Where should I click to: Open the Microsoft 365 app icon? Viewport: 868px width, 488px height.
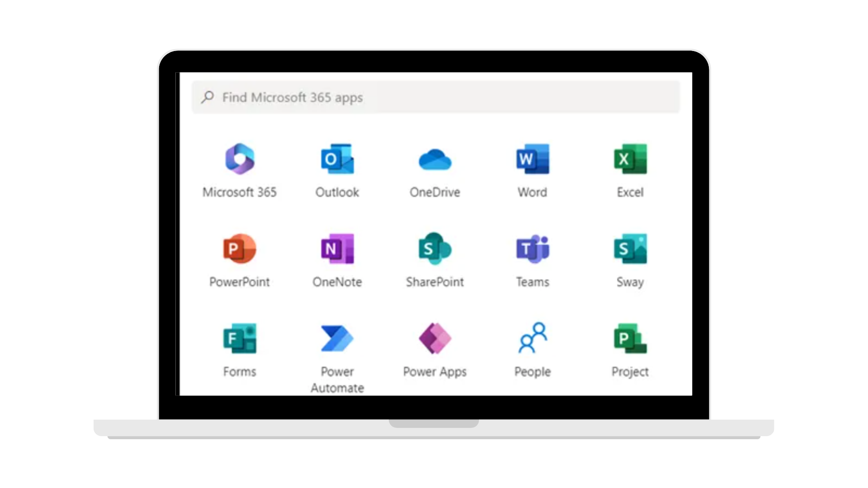[240, 159]
